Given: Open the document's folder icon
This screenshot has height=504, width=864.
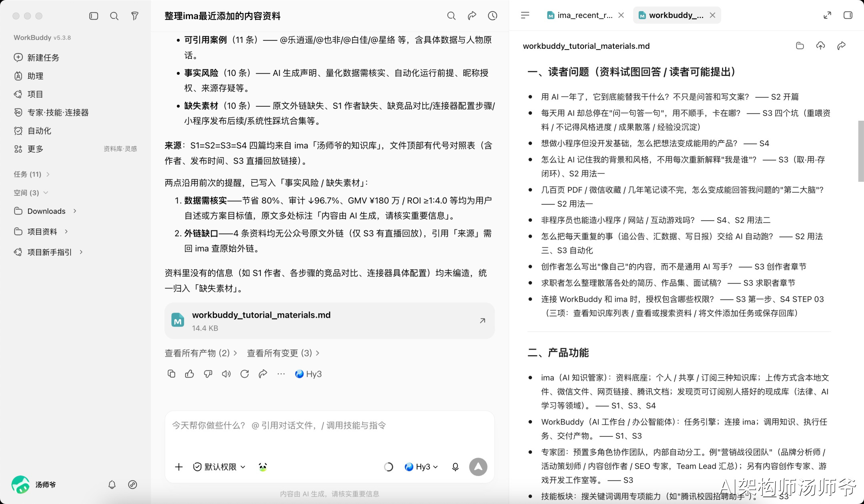Looking at the screenshot, I should pyautogui.click(x=800, y=46).
